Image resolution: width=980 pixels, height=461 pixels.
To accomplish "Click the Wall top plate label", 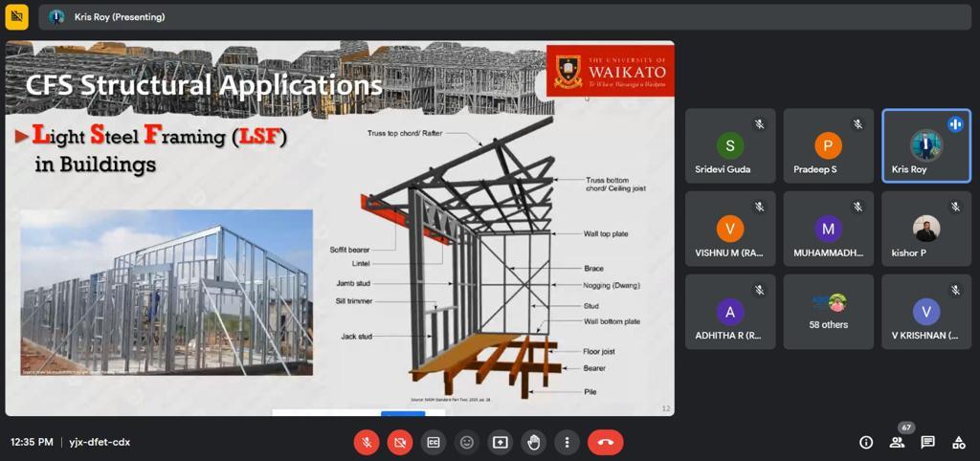I will pos(606,233).
